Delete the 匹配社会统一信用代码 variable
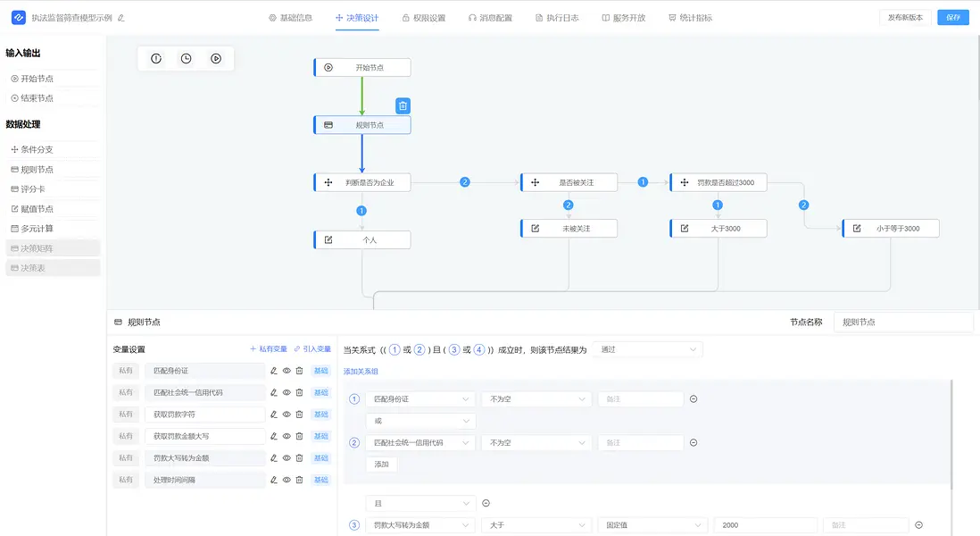The height and width of the screenshot is (536, 980). point(299,393)
